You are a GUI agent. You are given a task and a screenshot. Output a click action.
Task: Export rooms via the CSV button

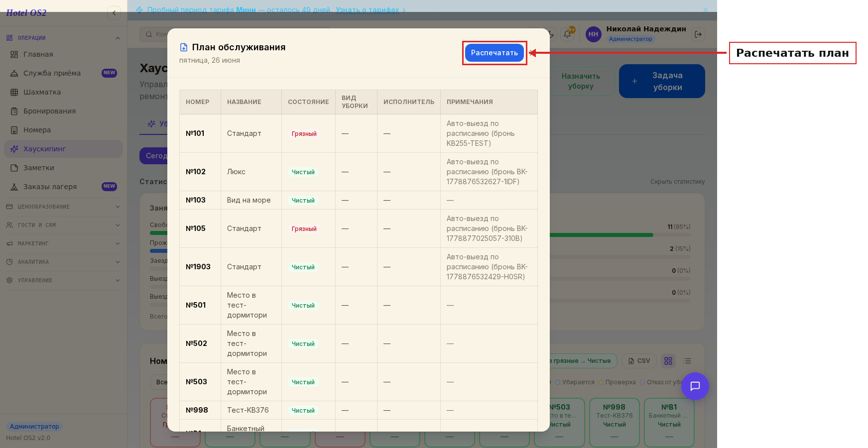639,361
